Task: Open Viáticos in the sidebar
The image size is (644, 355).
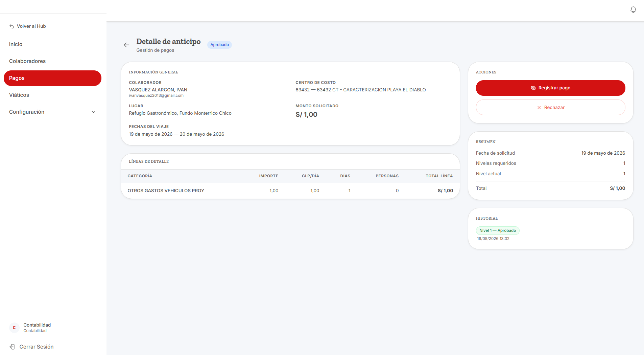Action: pos(52,95)
